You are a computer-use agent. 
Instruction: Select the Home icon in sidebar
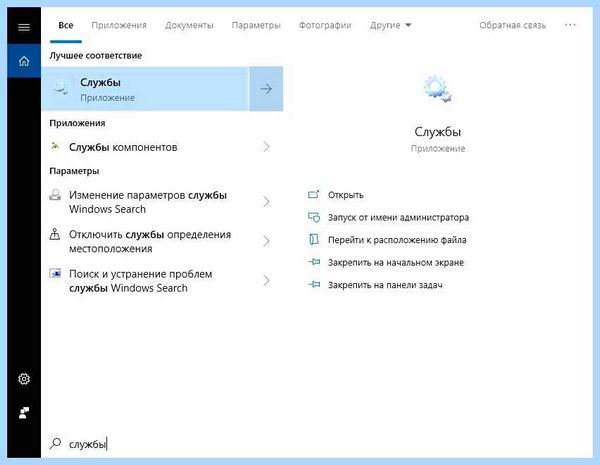(x=24, y=61)
